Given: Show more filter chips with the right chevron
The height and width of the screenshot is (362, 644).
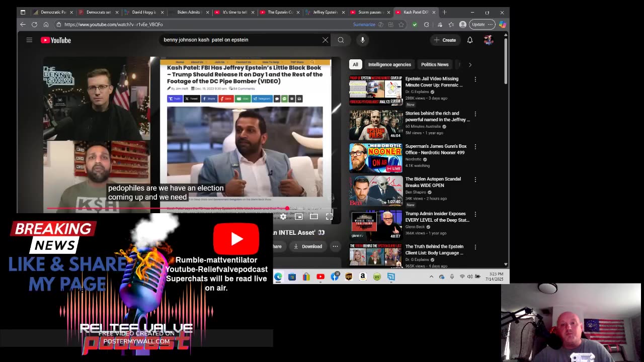Looking at the screenshot, I should click(470, 64).
